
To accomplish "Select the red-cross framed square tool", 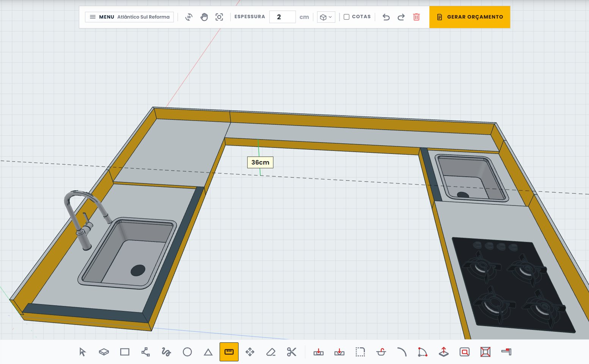I will coord(485,352).
